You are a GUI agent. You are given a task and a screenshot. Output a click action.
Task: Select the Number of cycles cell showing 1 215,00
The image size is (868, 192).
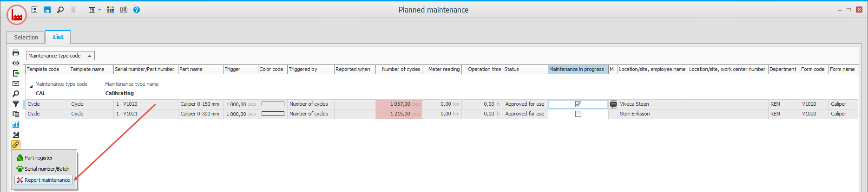coord(399,114)
